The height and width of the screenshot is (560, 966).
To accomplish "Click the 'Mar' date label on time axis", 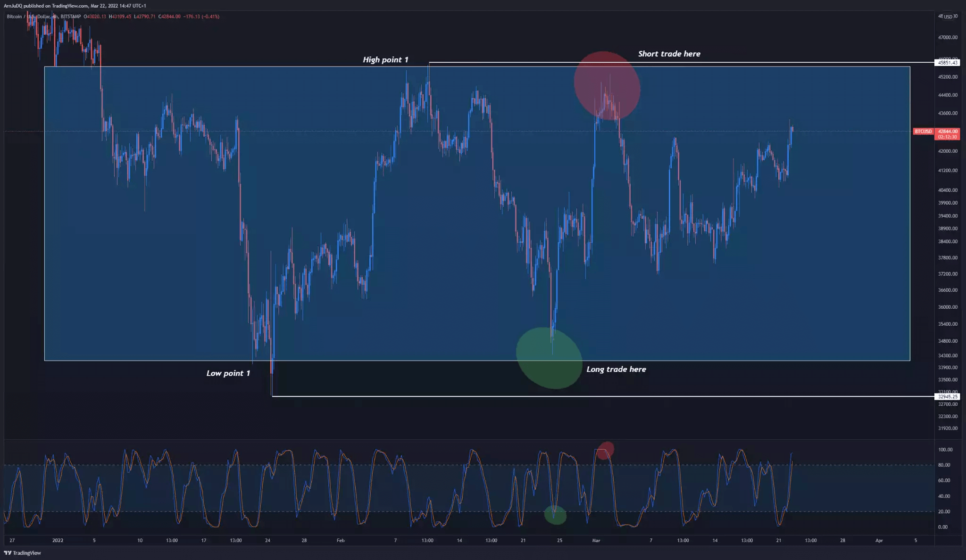I will 596,540.
